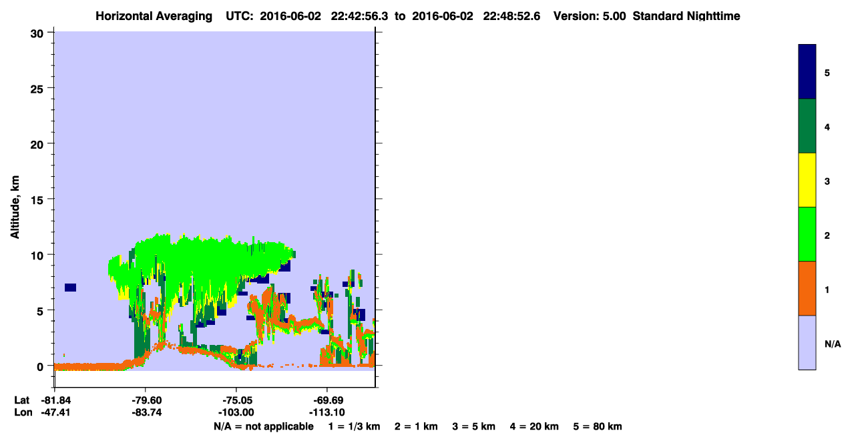Click the dark blue level 5 colorbar segment
The height and width of the screenshot is (445, 868).
(x=807, y=71)
